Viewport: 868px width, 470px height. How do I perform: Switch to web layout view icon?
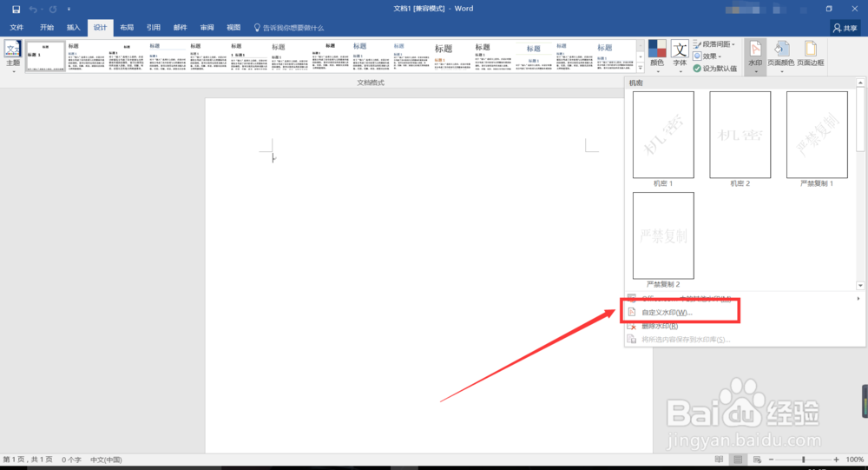tap(757, 460)
